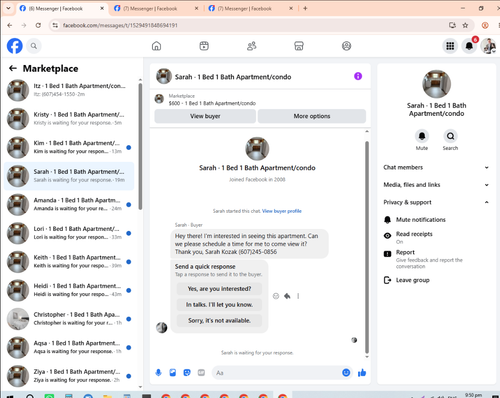Expand Chat members section

[436, 167]
